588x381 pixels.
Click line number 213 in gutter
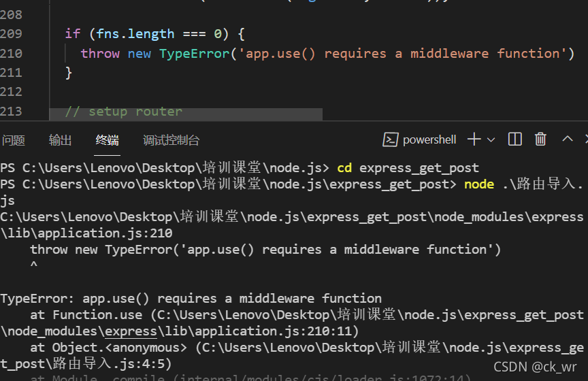click(x=12, y=112)
